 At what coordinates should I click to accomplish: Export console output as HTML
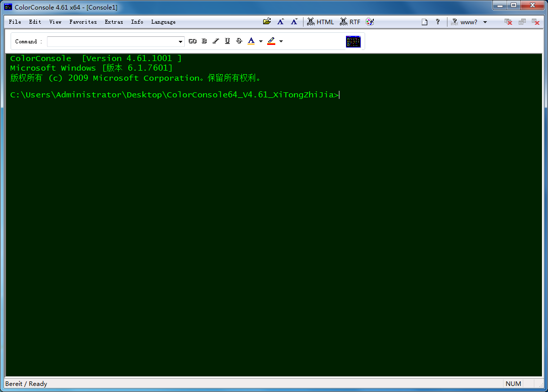pos(320,22)
